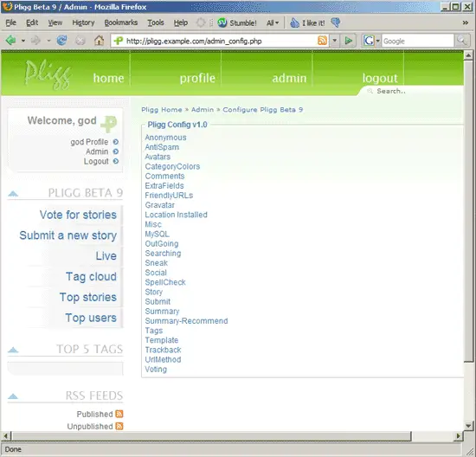This screenshot has width=476, height=457.
Task: Go to the home tab in header
Action: pos(108,79)
